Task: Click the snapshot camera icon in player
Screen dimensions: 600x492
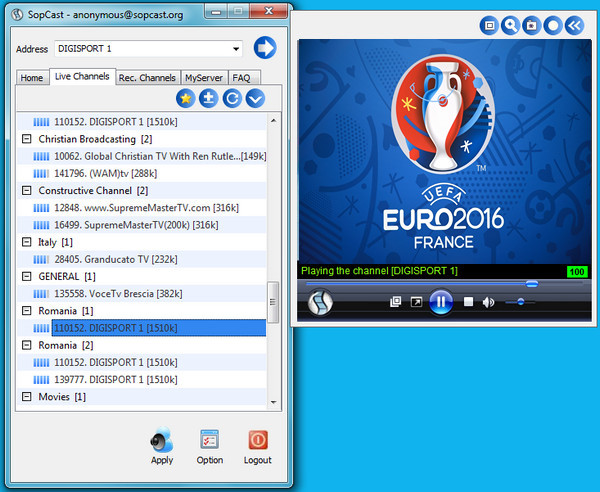Action: click(x=532, y=26)
